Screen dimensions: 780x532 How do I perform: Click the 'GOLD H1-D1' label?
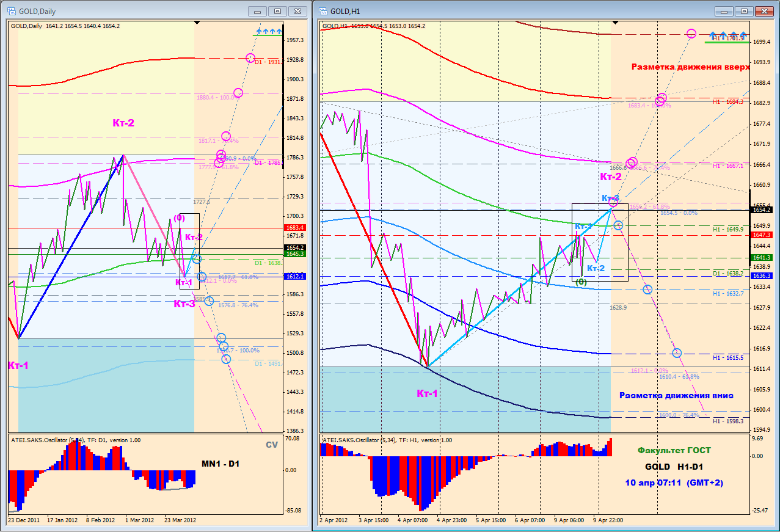[x=674, y=467]
